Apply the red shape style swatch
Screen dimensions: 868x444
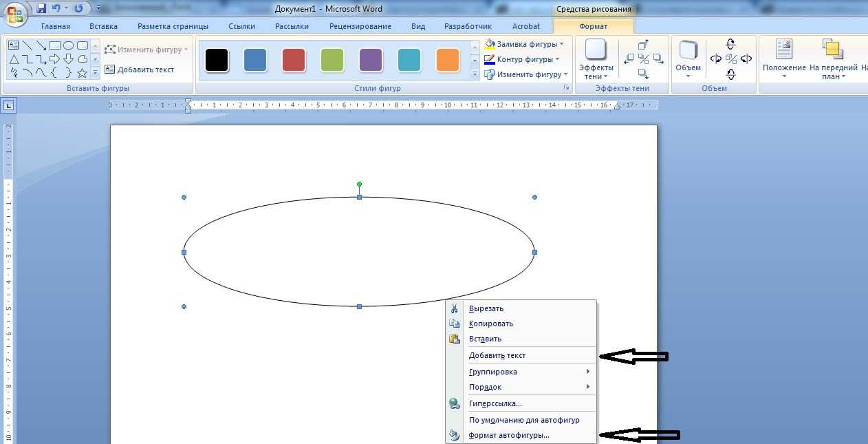294,60
